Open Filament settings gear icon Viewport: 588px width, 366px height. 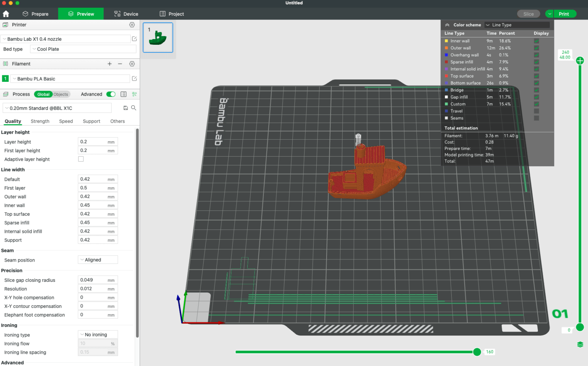pyautogui.click(x=132, y=63)
